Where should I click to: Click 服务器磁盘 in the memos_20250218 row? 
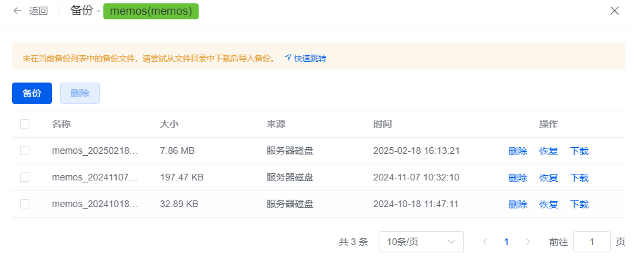coord(290,151)
